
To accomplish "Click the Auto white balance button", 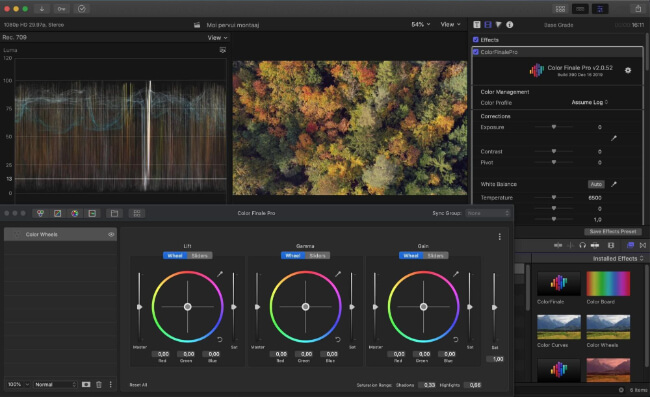I will point(596,184).
